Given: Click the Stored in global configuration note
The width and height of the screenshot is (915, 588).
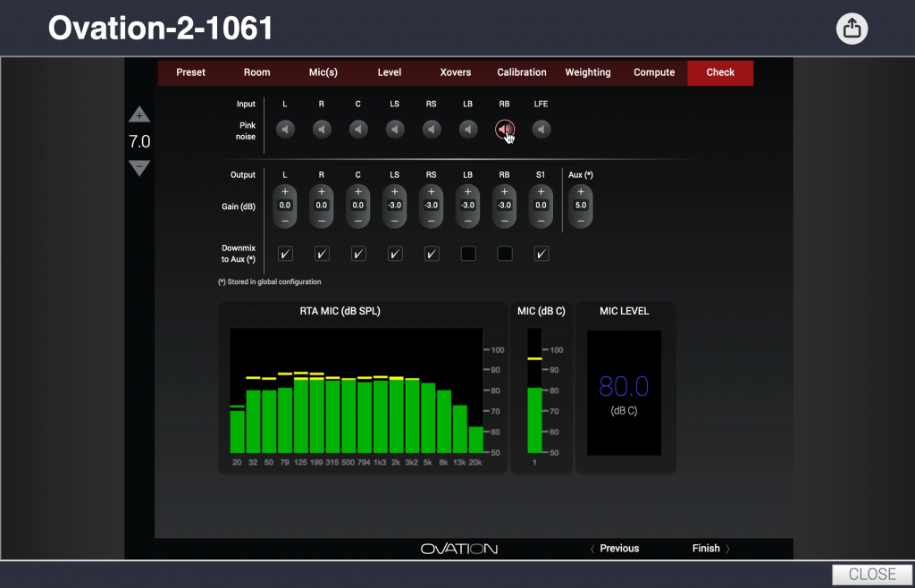Looking at the screenshot, I should [x=270, y=281].
